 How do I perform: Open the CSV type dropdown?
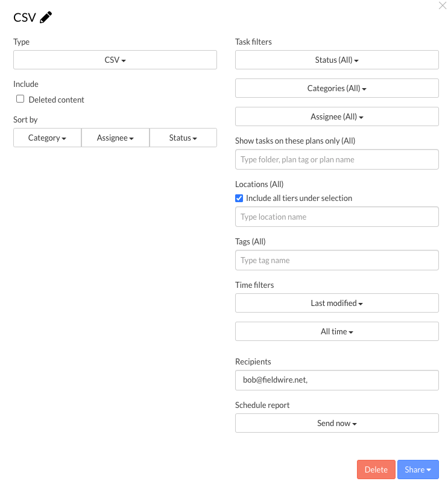coord(115,60)
